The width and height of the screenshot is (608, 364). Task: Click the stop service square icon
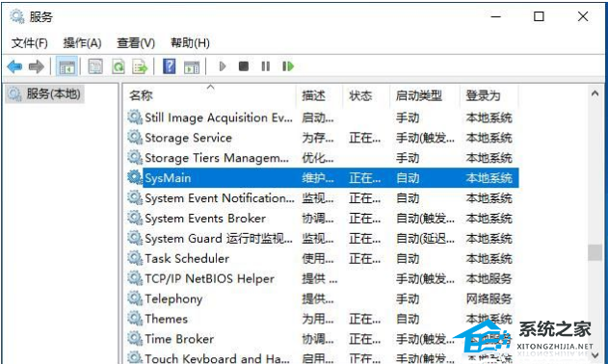pos(244,66)
